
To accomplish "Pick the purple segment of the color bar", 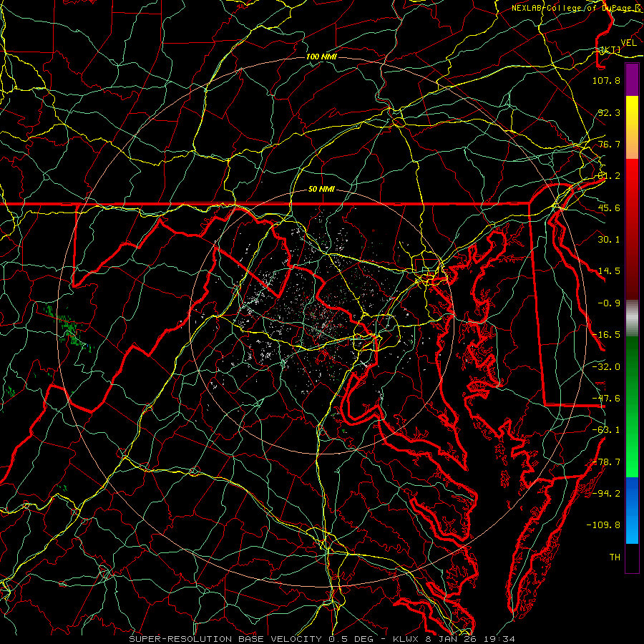I will (x=632, y=79).
